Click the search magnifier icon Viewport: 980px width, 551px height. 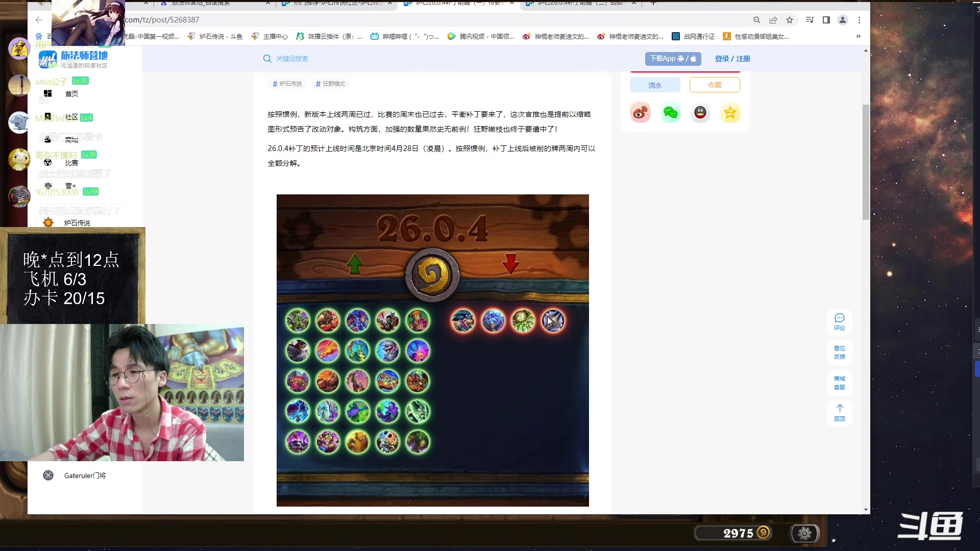tap(267, 59)
